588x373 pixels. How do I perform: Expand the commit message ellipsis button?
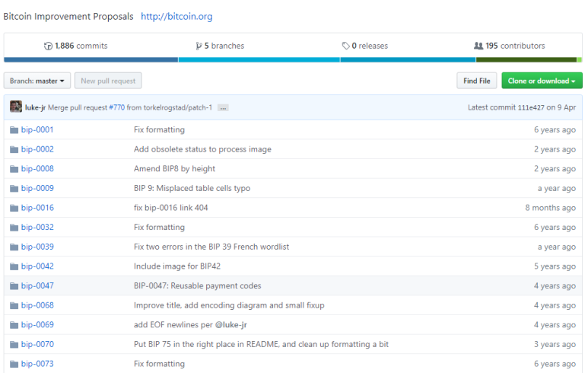tap(223, 108)
